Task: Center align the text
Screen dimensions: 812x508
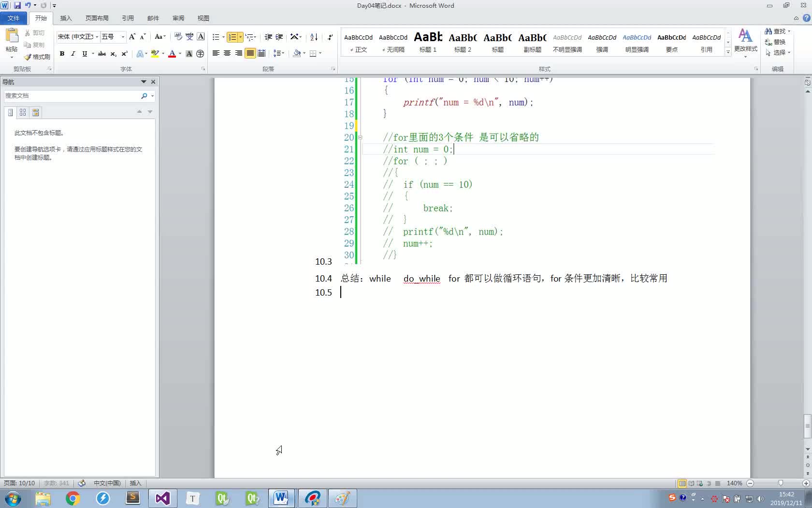Action: coord(227,53)
